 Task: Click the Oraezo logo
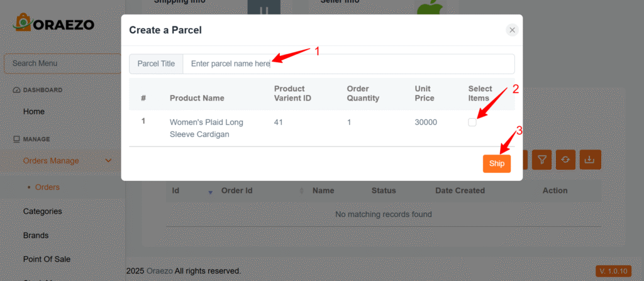pyautogui.click(x=55, y=25)
